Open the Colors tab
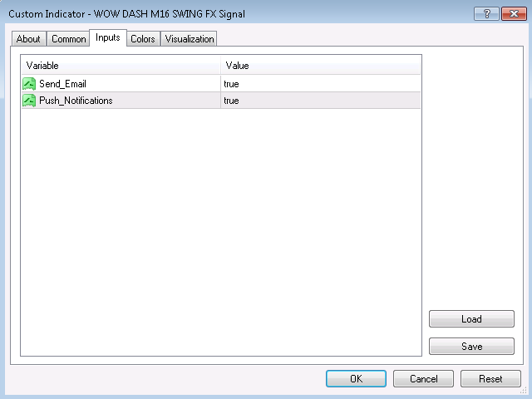The image size is (532, 399). pos(143,39)
